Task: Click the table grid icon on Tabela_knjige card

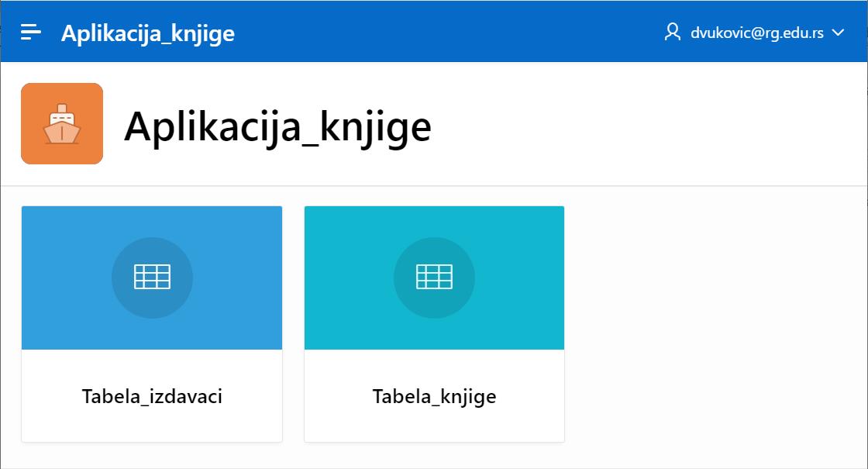Action: click(x=434, y=277)
